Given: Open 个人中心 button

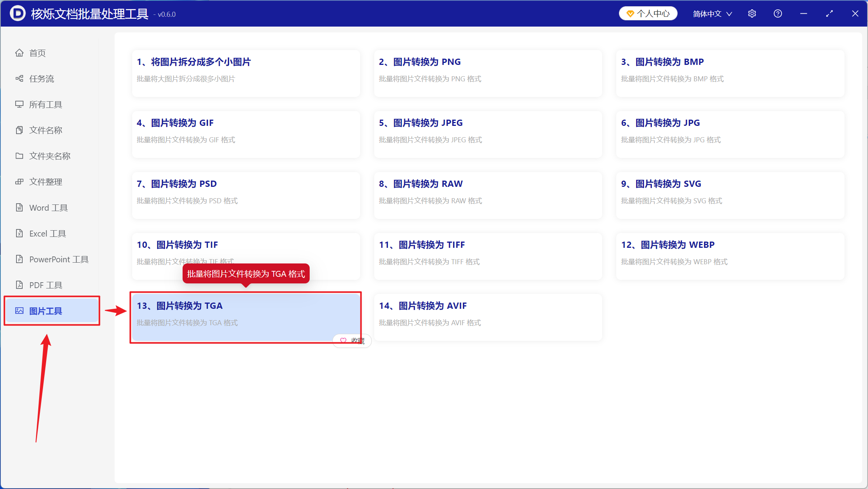Looking at the screenshot, I should coord(648,14).
